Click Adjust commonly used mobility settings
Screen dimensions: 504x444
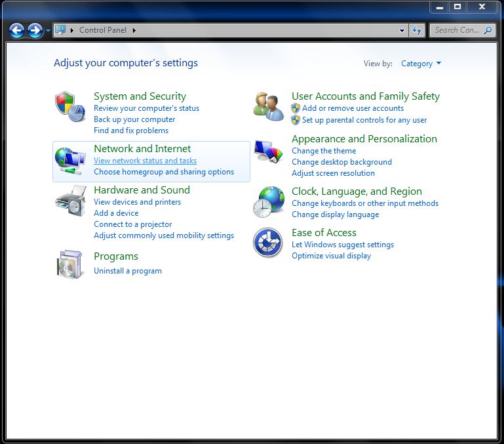coord(164,235)
